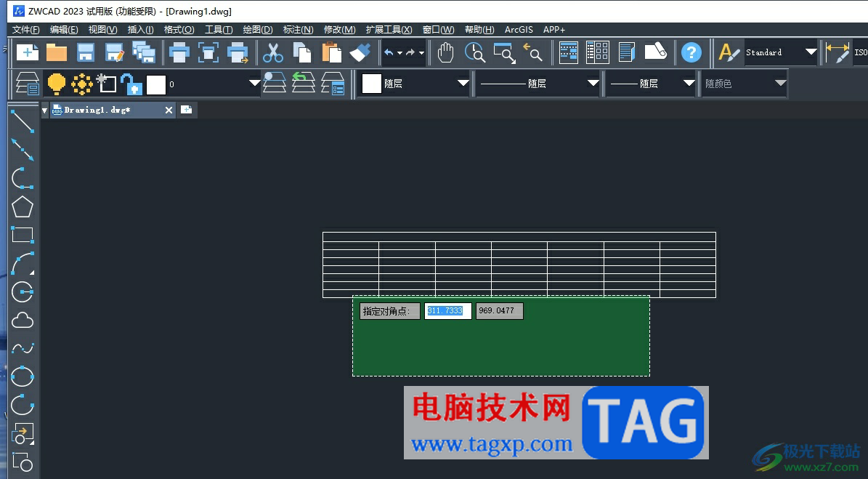The image size is (868, 479).
Task: Click the Layer Previous icon
Action: click(304, 83)
